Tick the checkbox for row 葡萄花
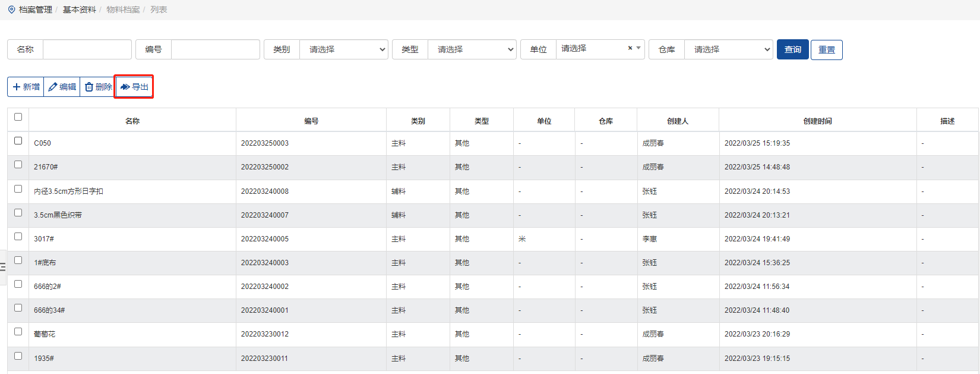980x374 pixels. 18,332
